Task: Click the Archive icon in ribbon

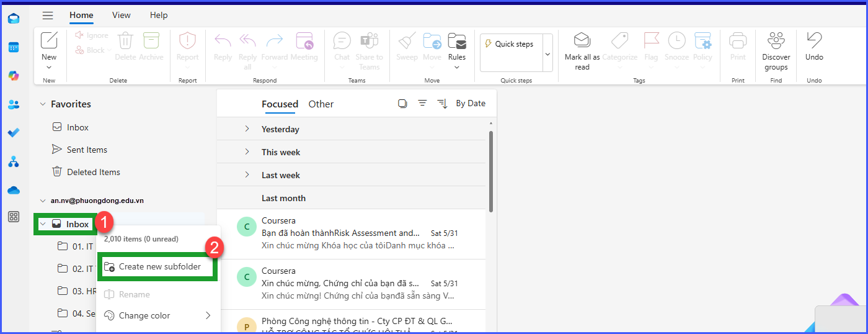Action: click(x=151, y=41)
